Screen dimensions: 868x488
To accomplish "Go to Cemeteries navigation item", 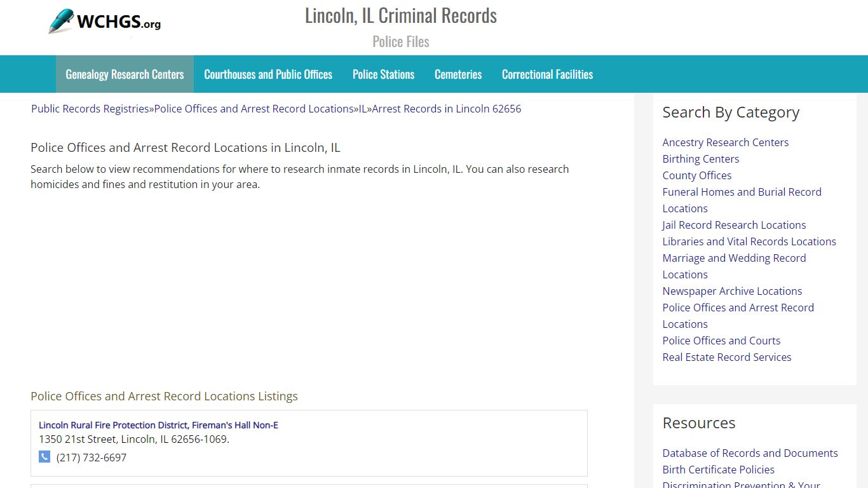I will pyautogui.click(x=458, y=74).
